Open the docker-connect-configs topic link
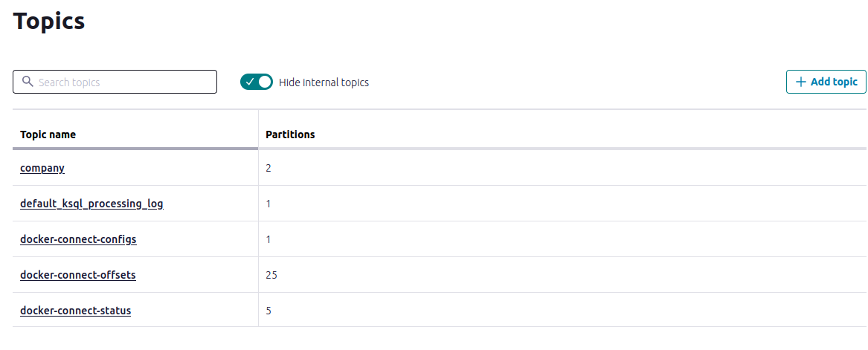868x350 pixels. (78, 239)
